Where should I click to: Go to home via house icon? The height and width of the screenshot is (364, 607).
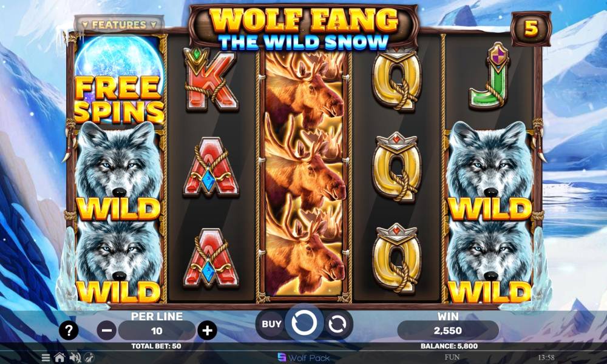[x=59, y=357]
